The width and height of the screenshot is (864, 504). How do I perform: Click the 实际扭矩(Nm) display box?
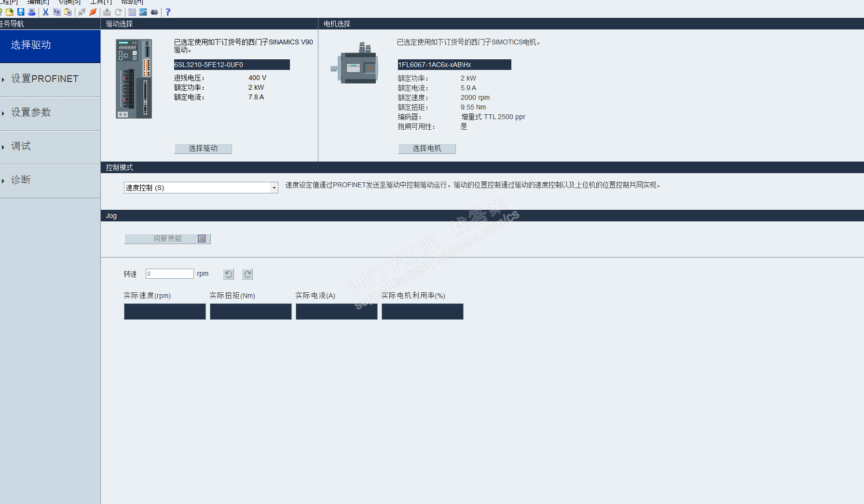point(251,312)
